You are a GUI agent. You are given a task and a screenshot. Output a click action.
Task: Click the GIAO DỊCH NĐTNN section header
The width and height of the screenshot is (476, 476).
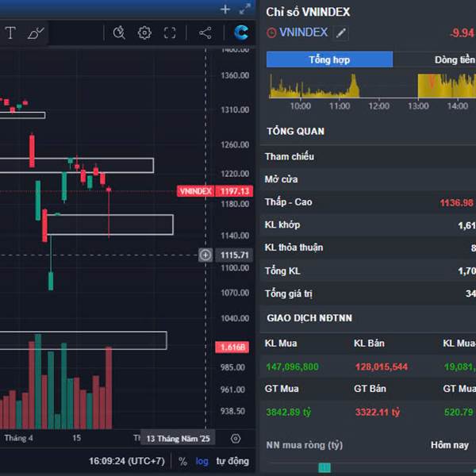(309, 318)
